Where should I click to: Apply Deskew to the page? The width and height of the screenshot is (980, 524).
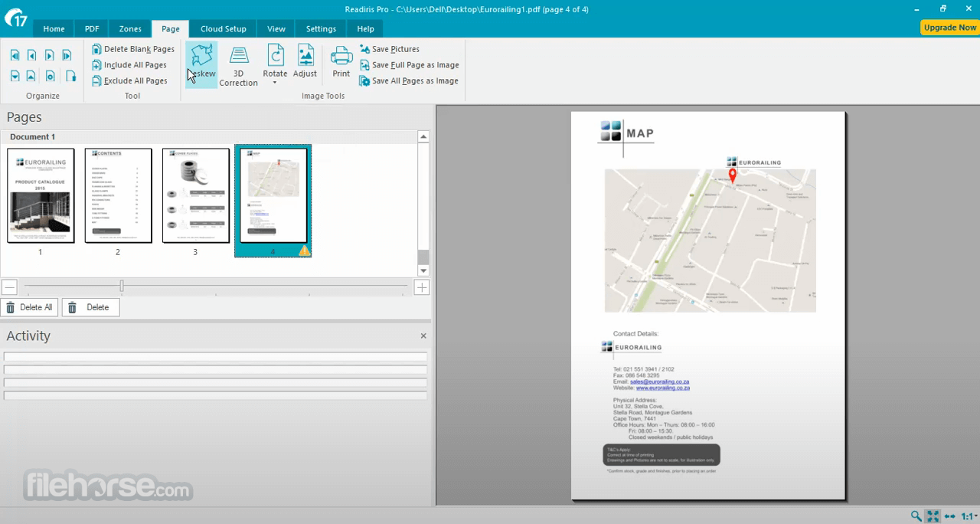[x=201, y=64]
